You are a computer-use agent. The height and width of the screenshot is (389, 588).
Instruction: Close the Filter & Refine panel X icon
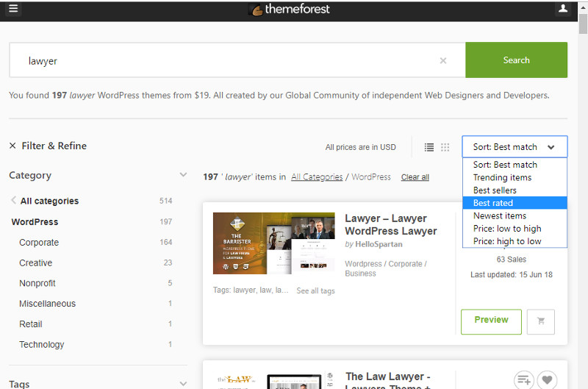(12, 146)
